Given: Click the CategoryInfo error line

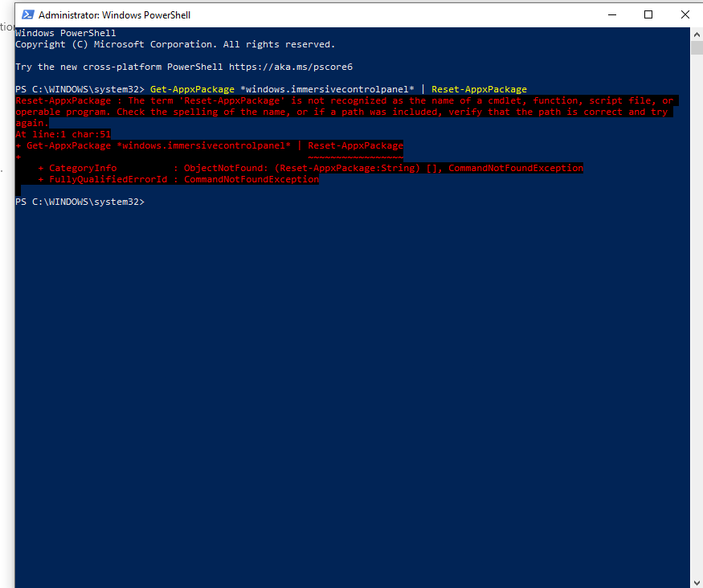Looking at the screenshot, I should click(310, 168).
